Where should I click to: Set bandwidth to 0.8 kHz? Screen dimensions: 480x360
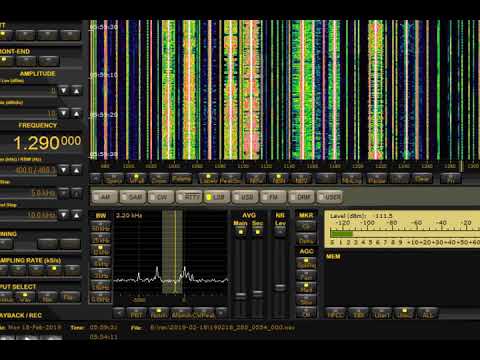point(101,298)
